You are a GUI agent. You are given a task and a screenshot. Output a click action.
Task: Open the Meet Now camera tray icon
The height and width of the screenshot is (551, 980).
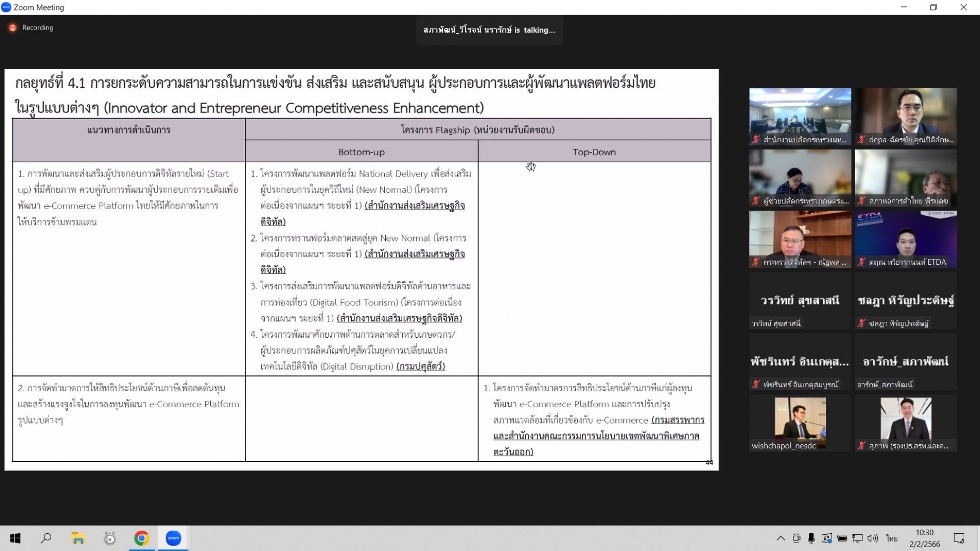point(796,538)
